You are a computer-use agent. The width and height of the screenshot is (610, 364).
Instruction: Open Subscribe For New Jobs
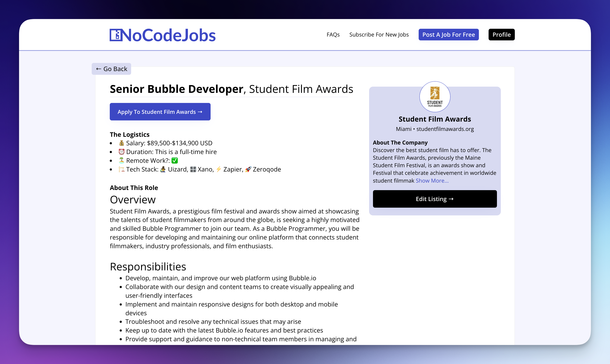(379, 35)
